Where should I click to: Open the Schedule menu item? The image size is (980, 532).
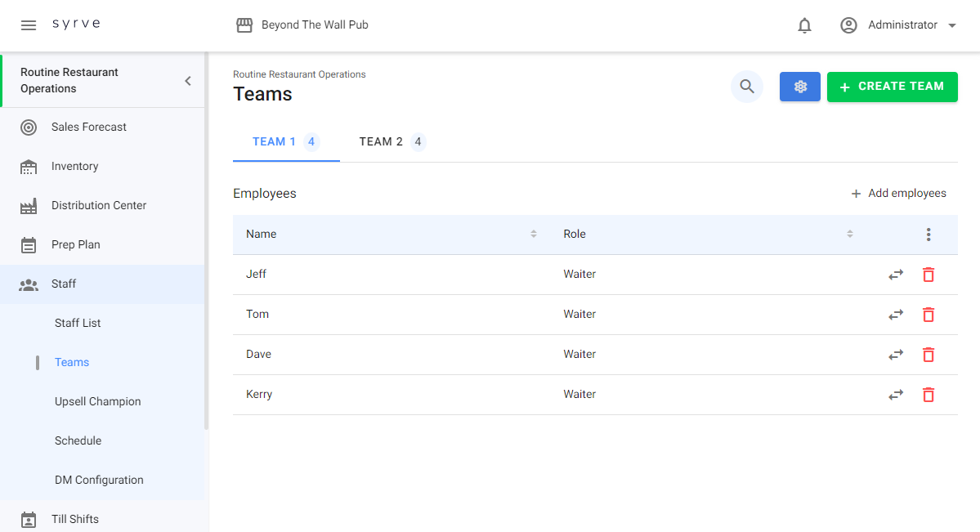(x=78, y=441)
